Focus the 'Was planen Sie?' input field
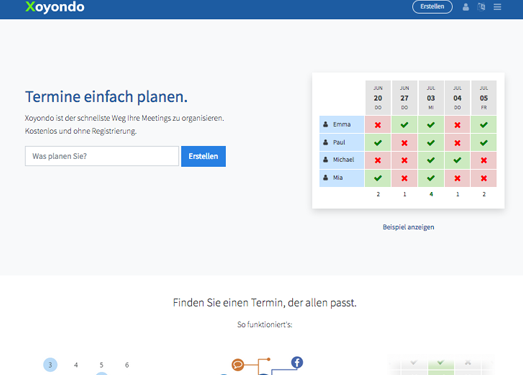This screenshot has height=375, width=523. pos(102,156)
